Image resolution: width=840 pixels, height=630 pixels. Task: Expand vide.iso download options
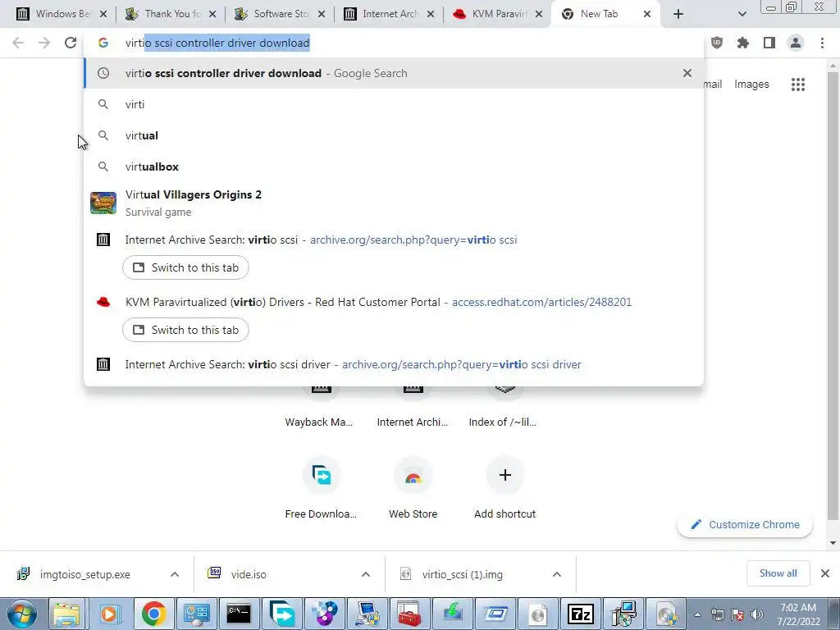click(366, 574)
